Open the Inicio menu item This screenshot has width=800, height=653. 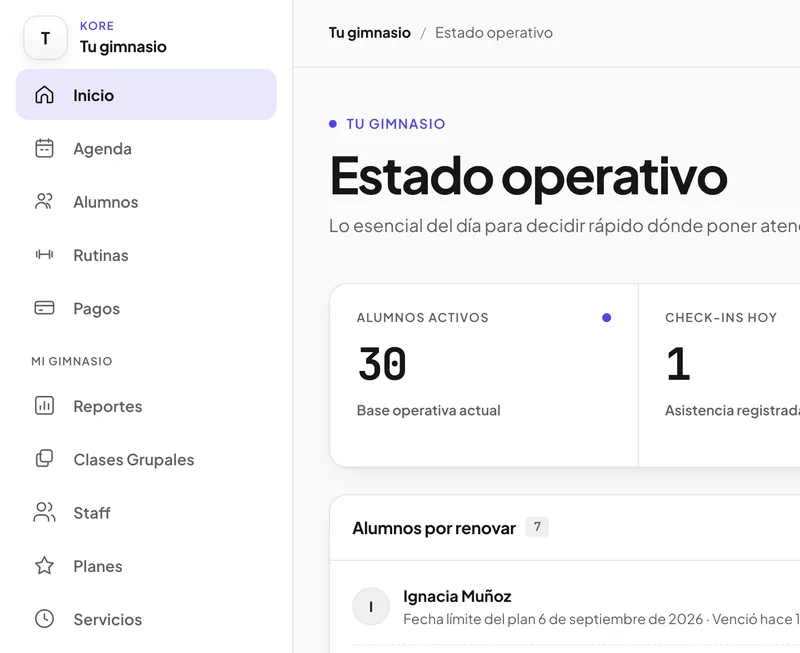146,95
